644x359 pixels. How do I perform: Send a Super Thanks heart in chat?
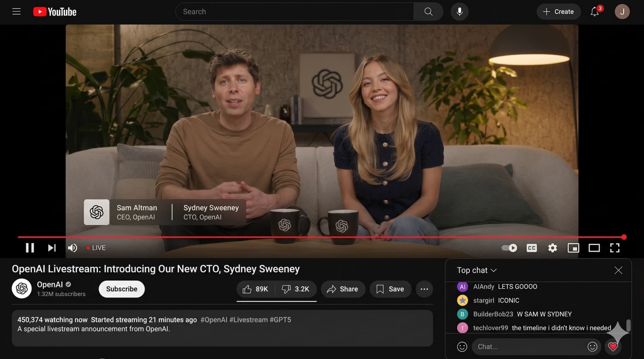click(x=613, y=347)
